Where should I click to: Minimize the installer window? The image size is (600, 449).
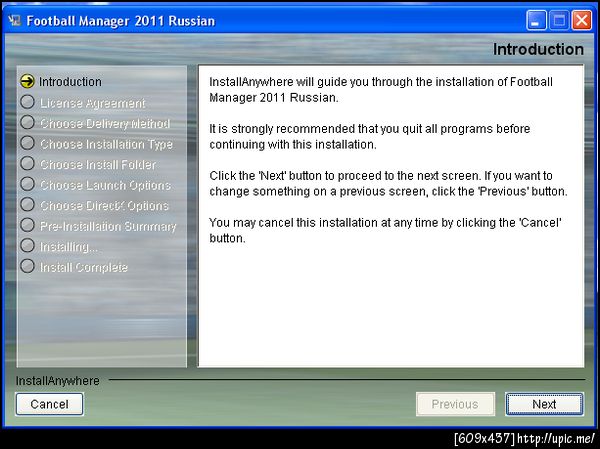(536, 20)
